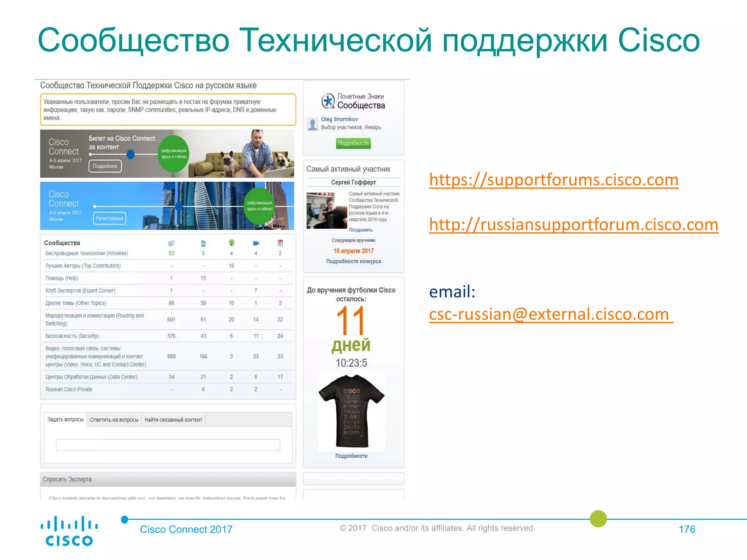Viewport: 747px width, 560px height.
Task: Click the discussions column icon in Сообщества table
Action: pyautogui.click(x=171, y=243)
